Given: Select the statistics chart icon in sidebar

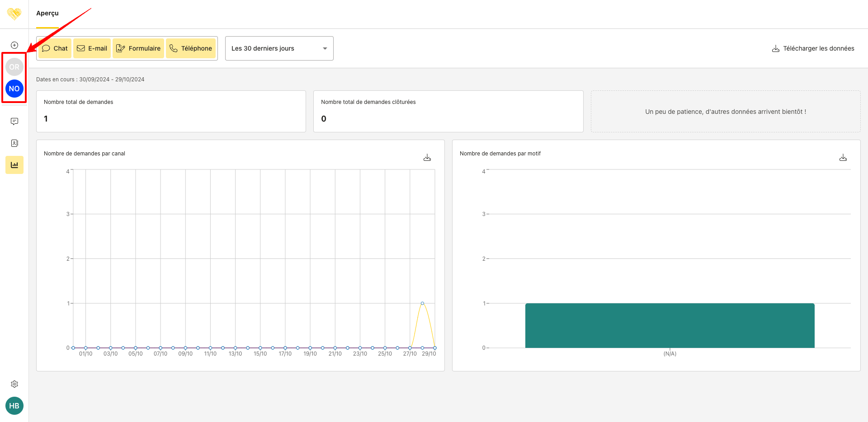Looking at the screenshot, I should pyautogui.click(x=14, y=165).
